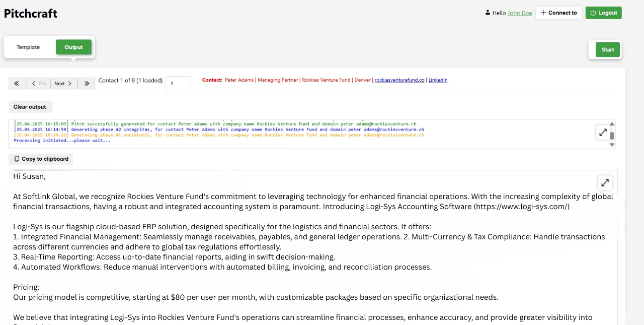Click the user profile icon beside Hello

(x=488, y=13)
